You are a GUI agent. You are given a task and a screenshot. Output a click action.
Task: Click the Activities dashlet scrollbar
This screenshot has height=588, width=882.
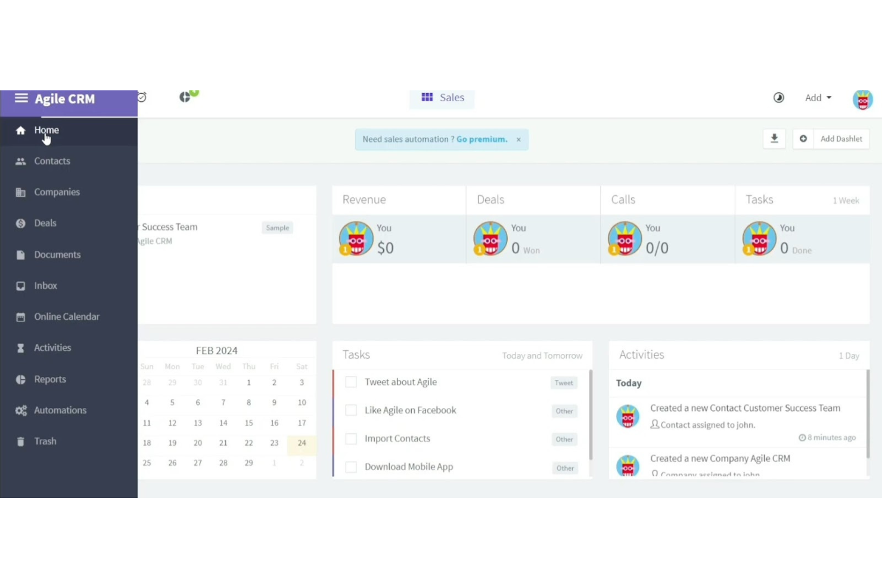point(868,413)
